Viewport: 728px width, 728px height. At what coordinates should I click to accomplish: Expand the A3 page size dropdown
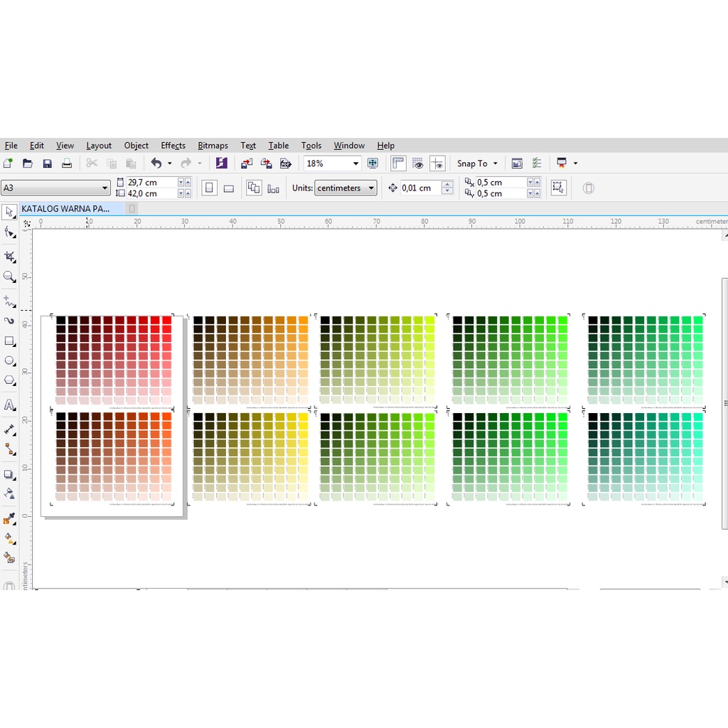tap(105, 188)
